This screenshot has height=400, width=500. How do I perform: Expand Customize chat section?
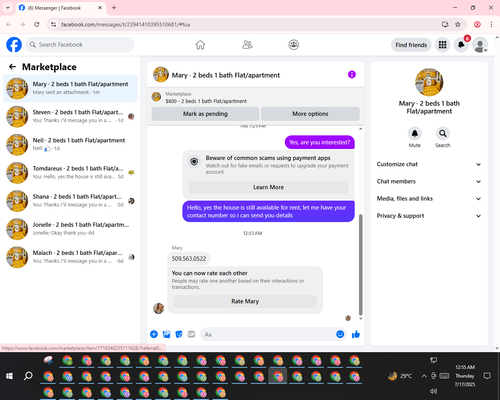[x=429, y=164]
